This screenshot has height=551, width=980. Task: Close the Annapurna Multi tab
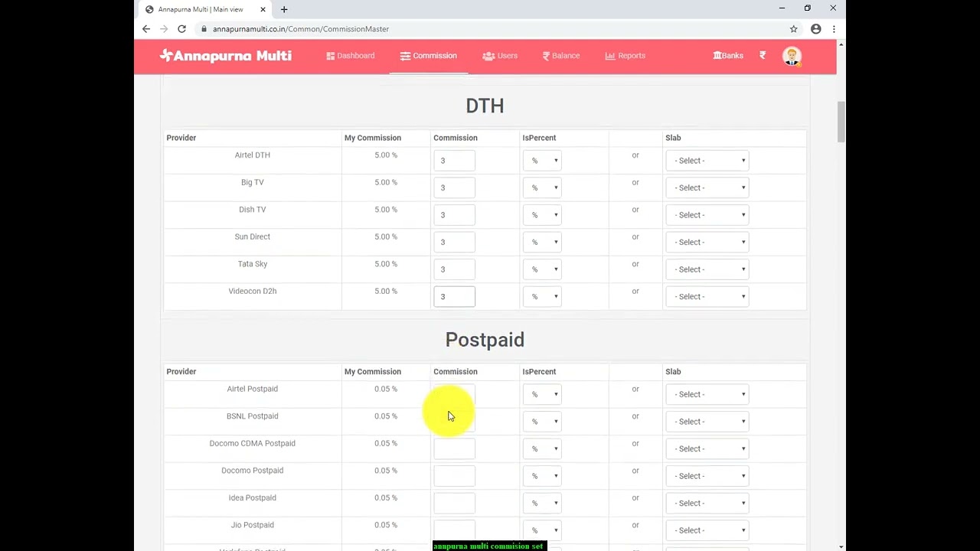point(263,9)
